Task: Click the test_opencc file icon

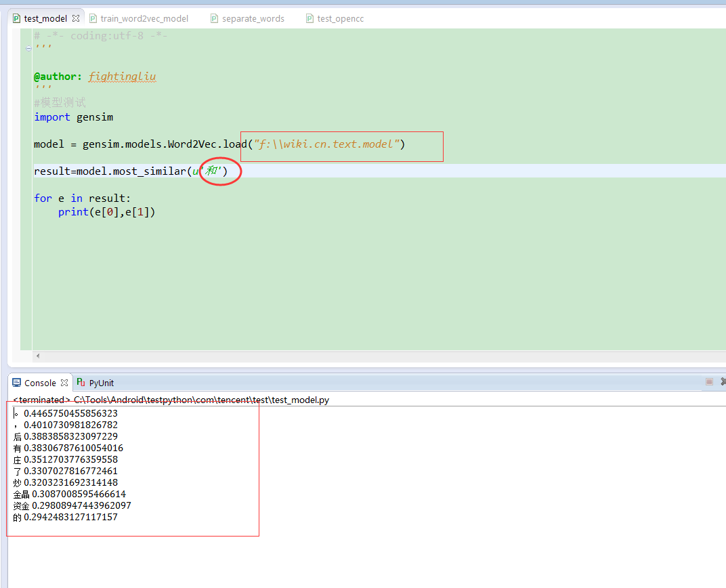Action: point(309,18)
